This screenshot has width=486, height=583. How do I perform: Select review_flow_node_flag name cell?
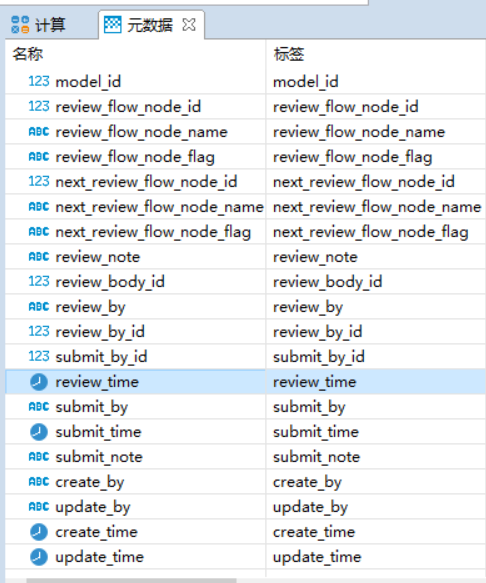135,157
